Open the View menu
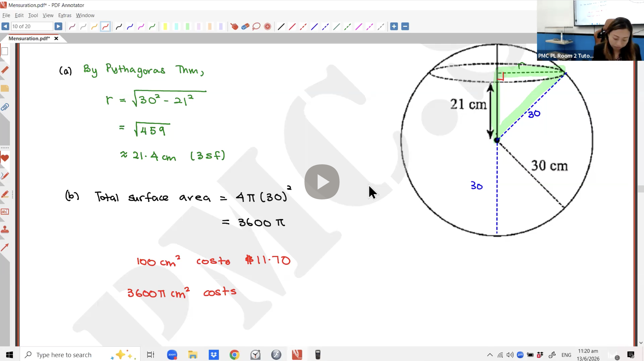 click(48, 15)
